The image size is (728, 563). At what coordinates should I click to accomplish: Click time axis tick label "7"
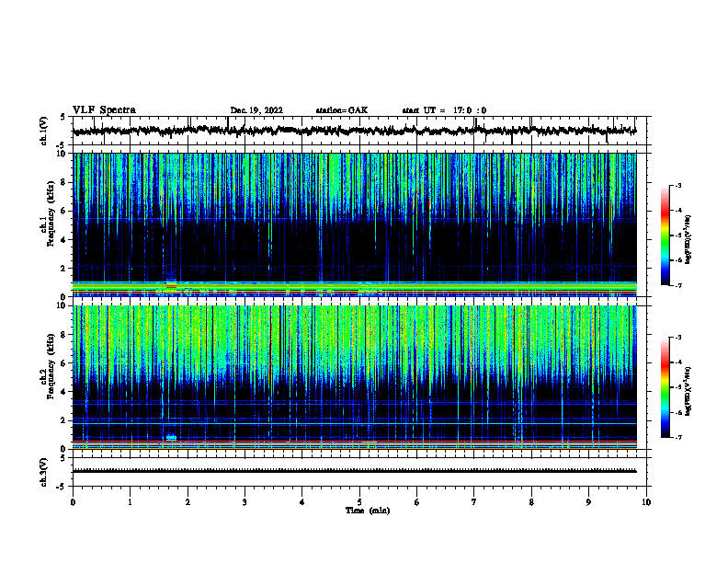(x=474, y=502)
